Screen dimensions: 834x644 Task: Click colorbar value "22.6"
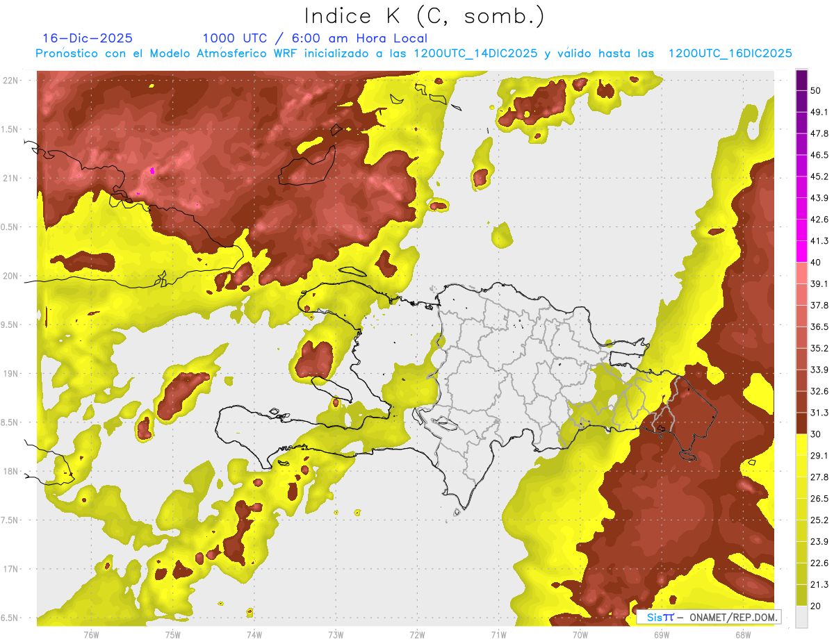(819, 563)
